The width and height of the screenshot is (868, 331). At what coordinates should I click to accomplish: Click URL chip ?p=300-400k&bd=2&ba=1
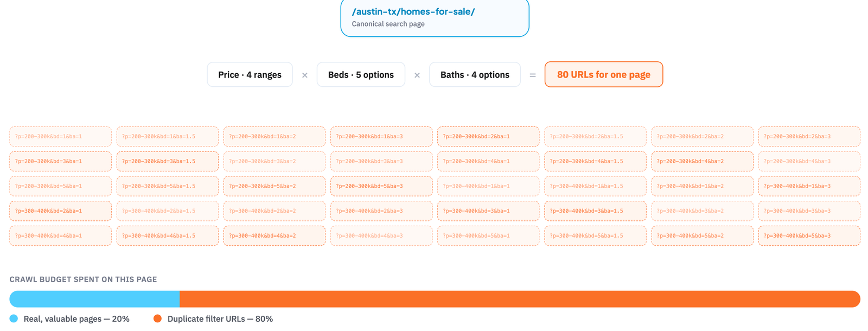[60, 211]
